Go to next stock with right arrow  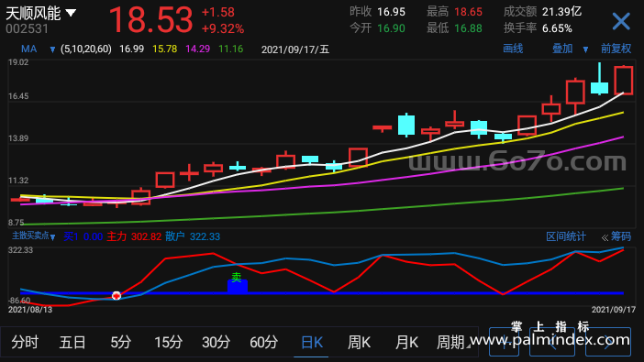608,341
